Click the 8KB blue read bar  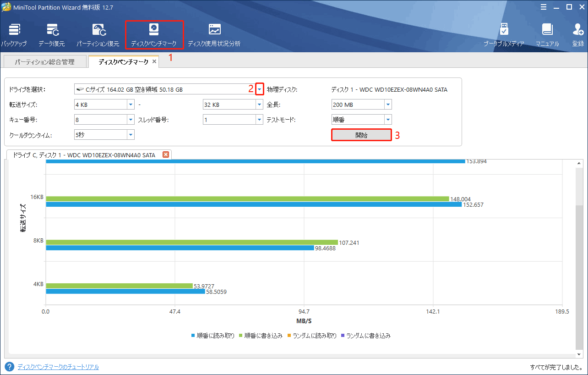pyautogui.click(x=180, y=248)
